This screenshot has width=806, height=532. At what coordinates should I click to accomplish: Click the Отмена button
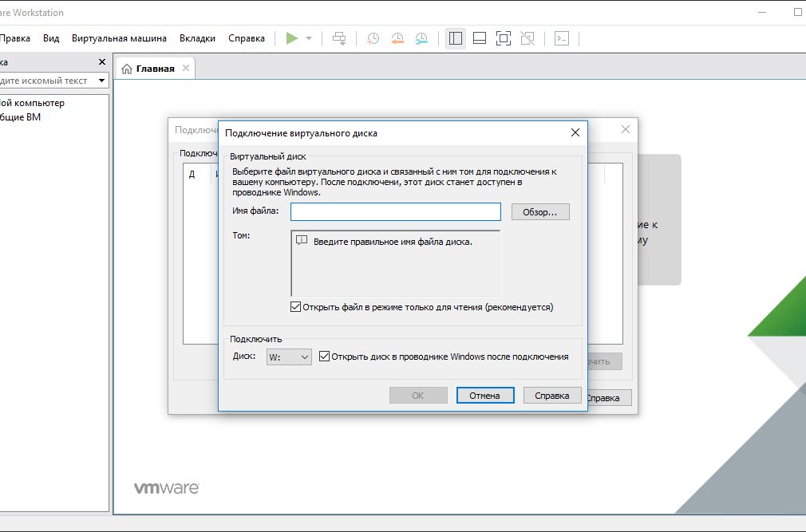coord(485,396)
